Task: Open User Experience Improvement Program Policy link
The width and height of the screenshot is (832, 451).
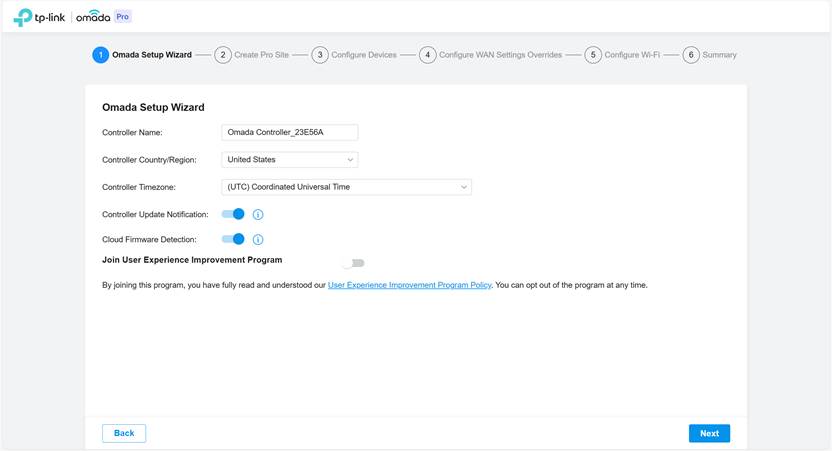Action: pyautogui.click(x=409, y=285)
